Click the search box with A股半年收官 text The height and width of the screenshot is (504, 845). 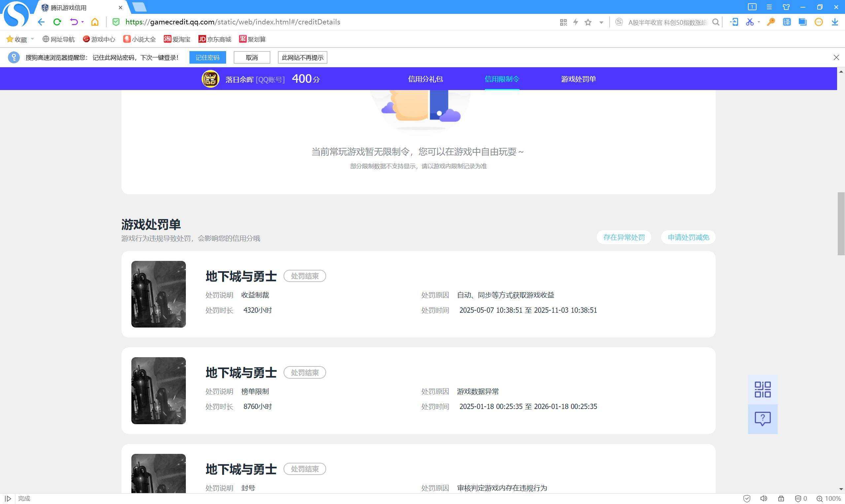(667, 22)
